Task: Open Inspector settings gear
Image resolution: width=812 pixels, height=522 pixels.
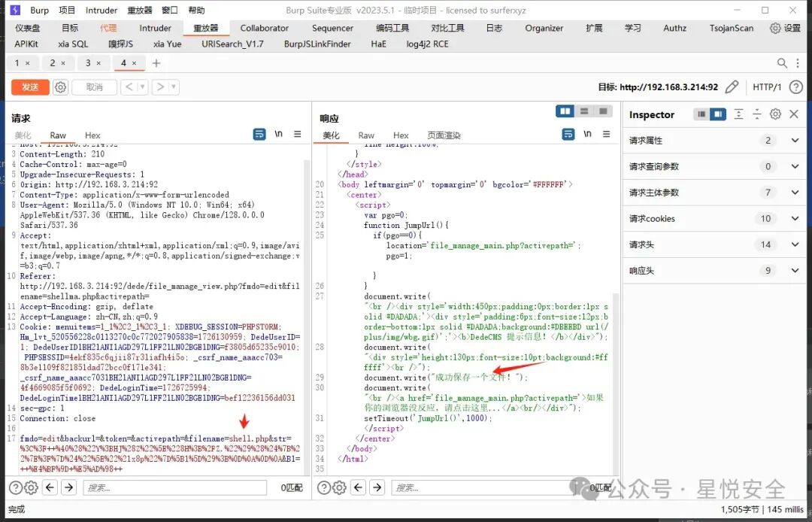Action: (775, 114)
